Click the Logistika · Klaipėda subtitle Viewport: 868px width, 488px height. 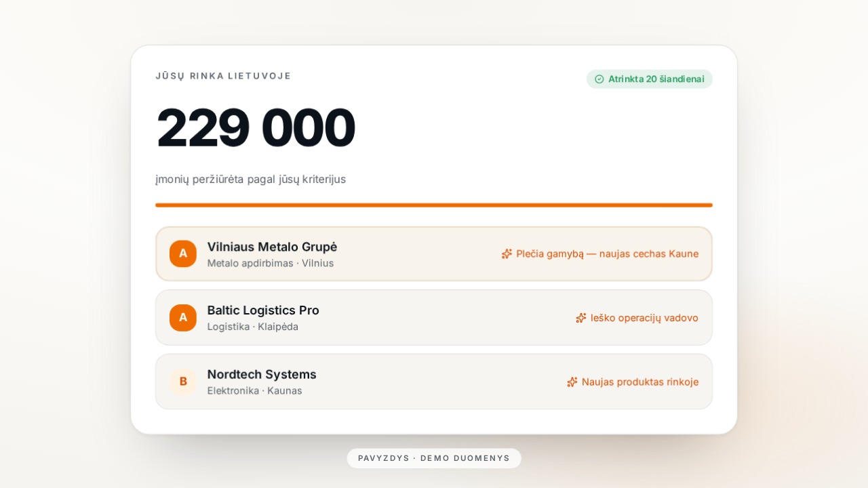(x=253, y=327)
